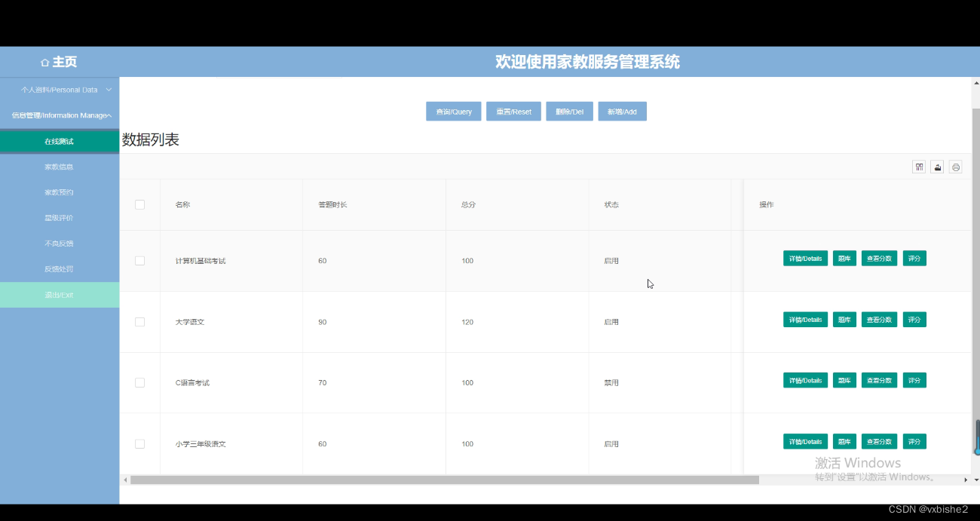
Task: Toggle the select-all checkbox in table header
Action: (x=139, y=204)
